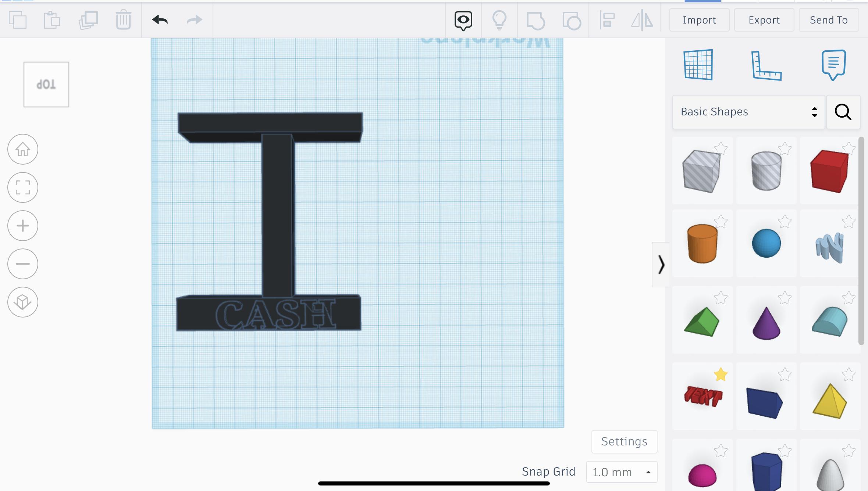
Task: Click the shape search magnifier icon
Action: 843,112
